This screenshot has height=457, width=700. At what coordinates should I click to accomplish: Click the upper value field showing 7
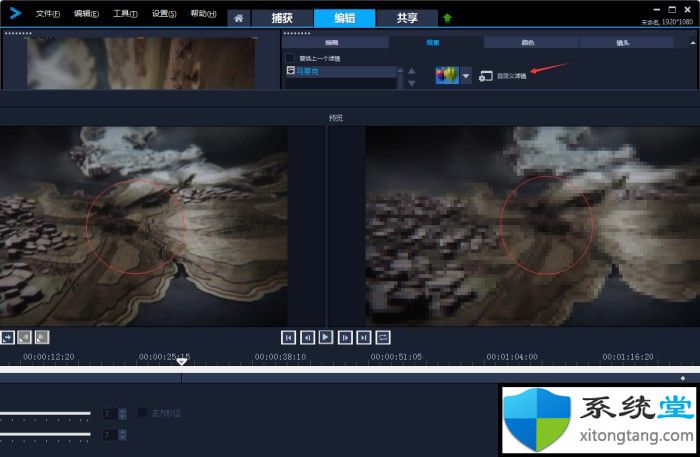110,414
